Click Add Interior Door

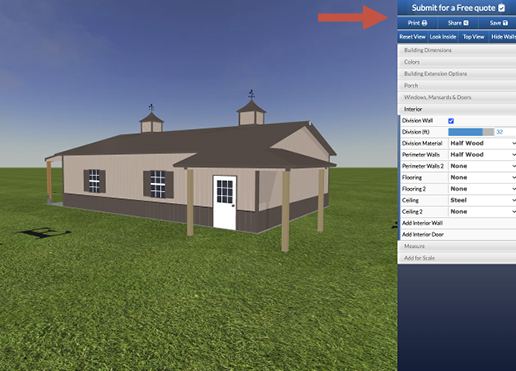pyautogui.click(x=458, y=234)
